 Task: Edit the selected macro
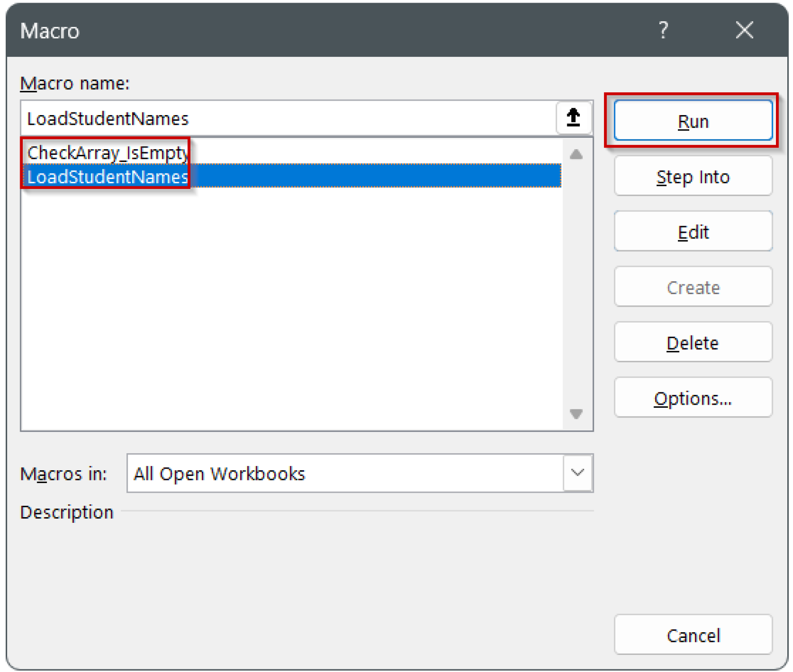(x=692, y=231)
